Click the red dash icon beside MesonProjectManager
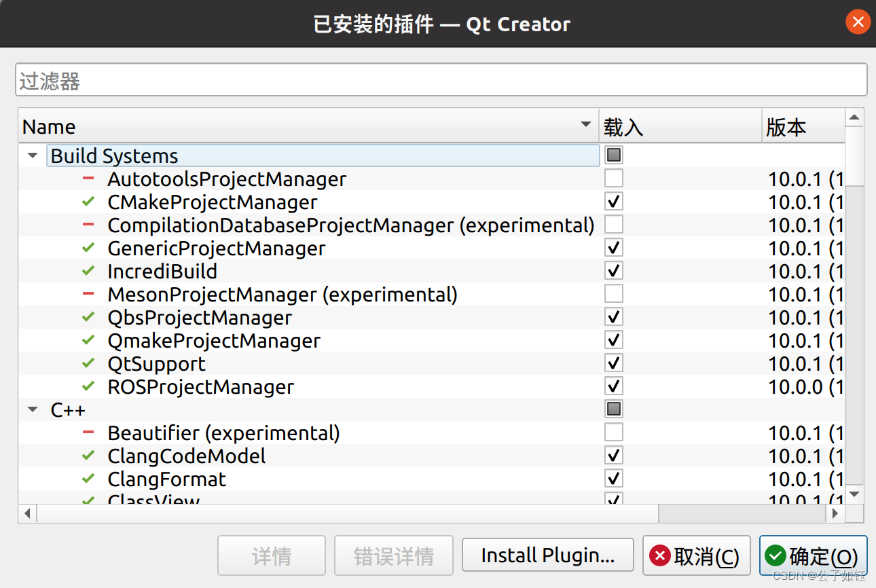This screenshot has height=588, width=876. [88, 294]
